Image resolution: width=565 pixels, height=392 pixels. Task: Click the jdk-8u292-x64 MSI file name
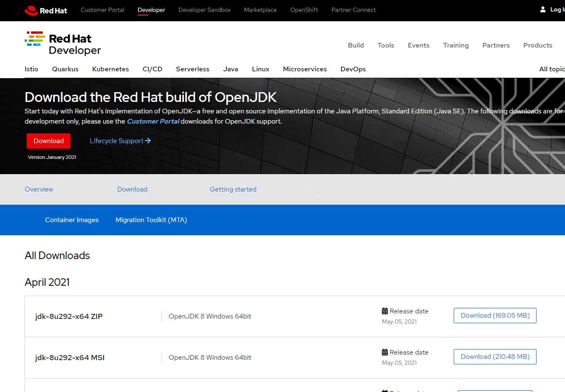(70, 358)
